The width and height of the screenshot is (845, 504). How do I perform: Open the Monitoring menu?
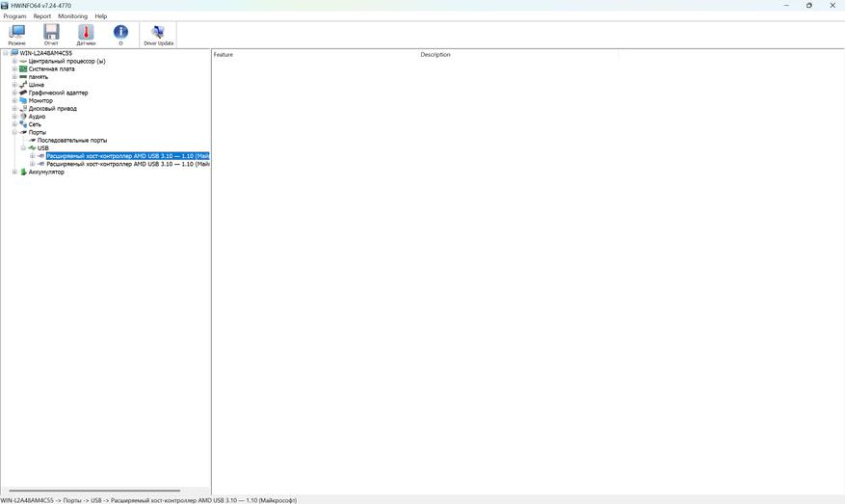[73, 16]
